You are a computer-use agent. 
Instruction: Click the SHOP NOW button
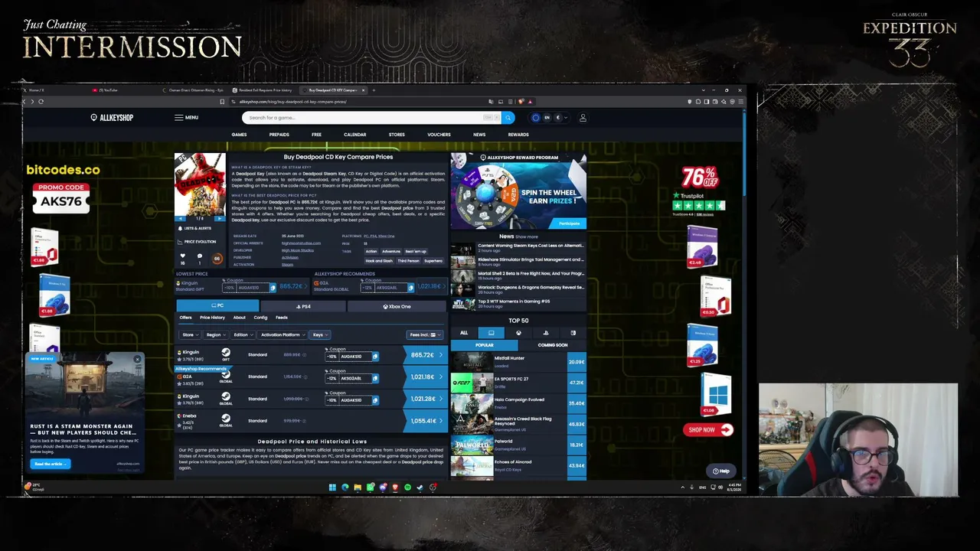(x=708, y=429)
